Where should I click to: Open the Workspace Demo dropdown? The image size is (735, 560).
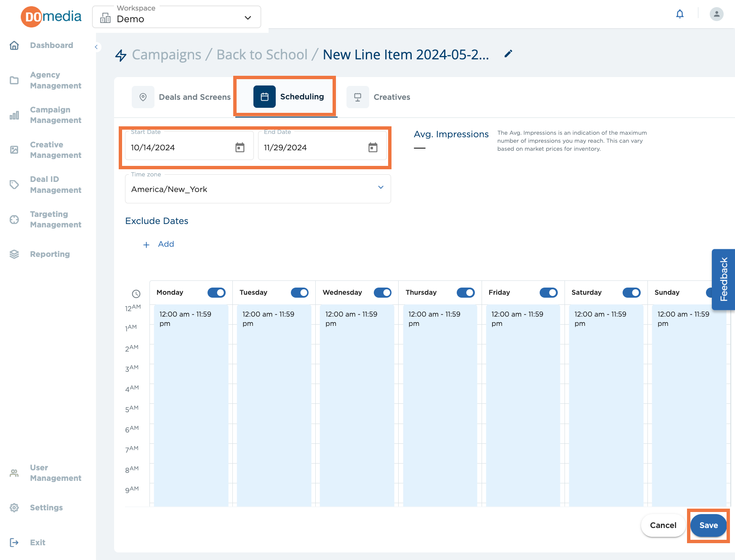point(176,17)
